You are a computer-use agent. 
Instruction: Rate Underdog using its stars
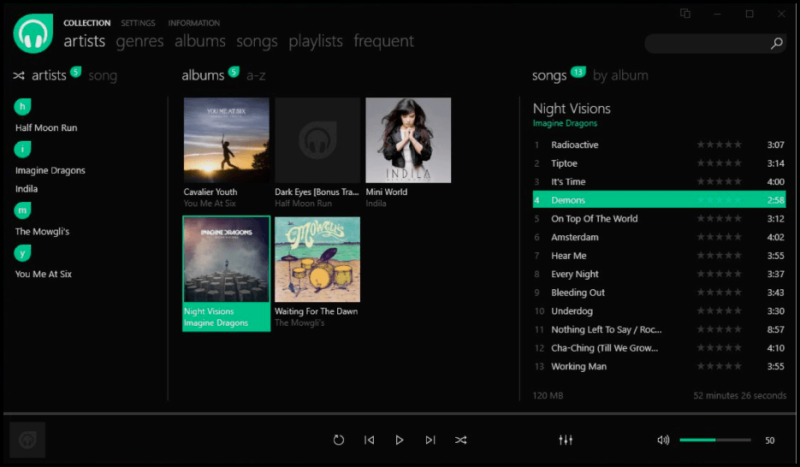(x=719, y=311)
